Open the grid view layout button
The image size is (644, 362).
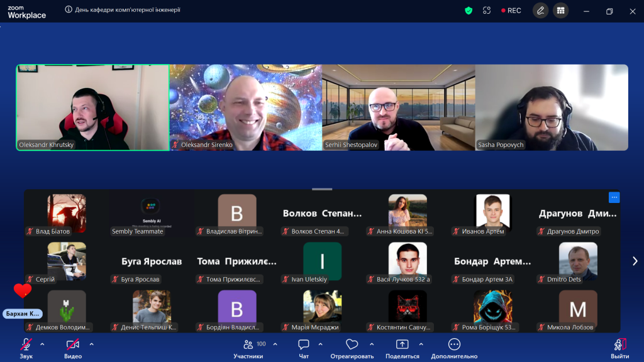click(x=560, y=11)
